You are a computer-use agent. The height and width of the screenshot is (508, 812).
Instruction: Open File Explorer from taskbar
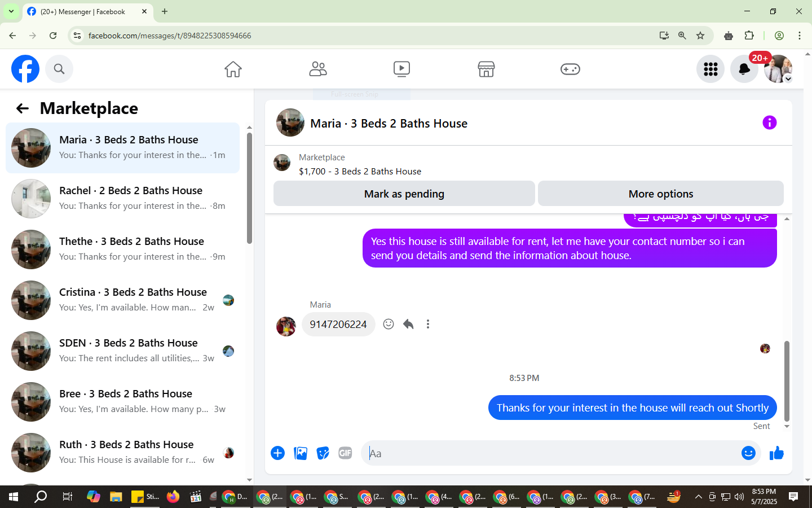point(116,497)
